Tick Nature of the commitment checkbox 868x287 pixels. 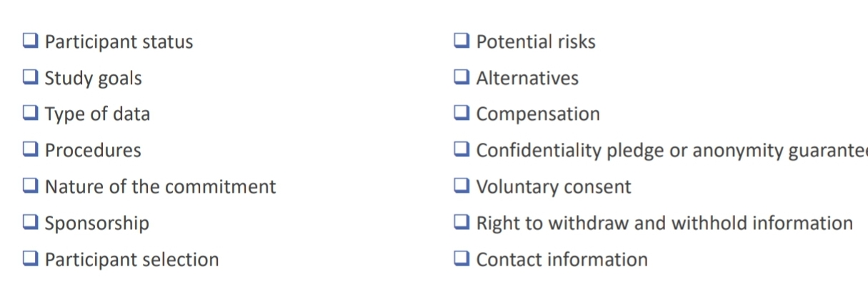(x=31, y=186)
